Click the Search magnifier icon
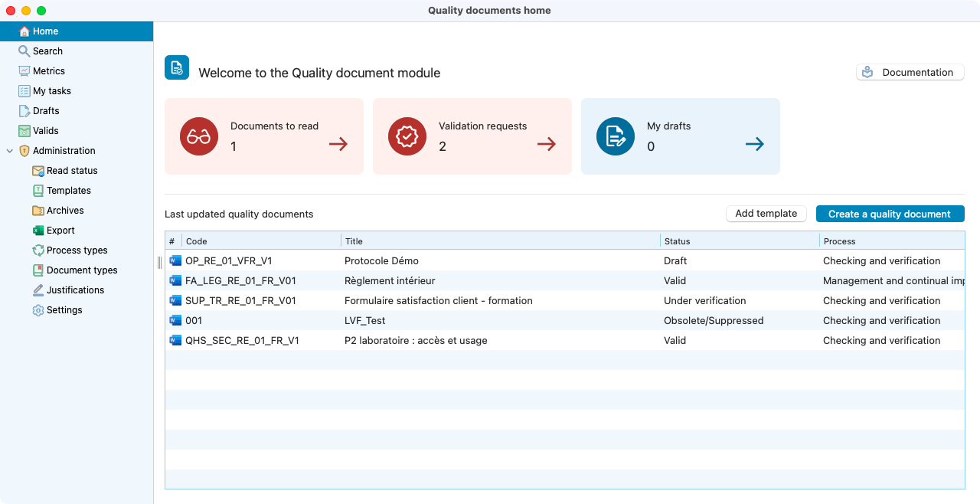The width and height of the screenshot is (980, 504). click(24, 51)
